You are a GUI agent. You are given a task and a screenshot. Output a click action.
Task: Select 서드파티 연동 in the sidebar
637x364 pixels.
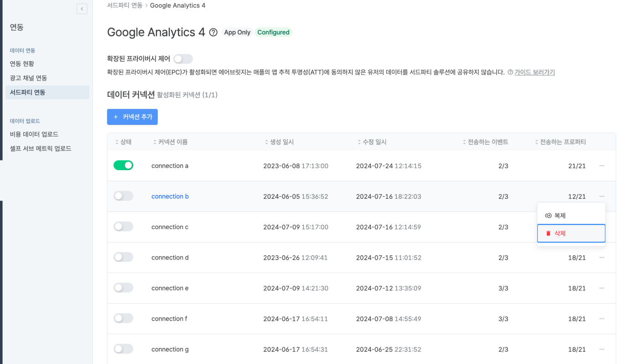pos(46,92)
